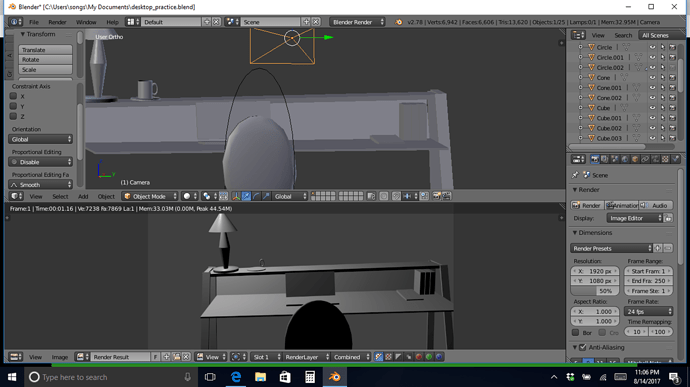Open the Add menu in 3D view
The height and width of the screenshot is (387, 690).
pos(83,196)
